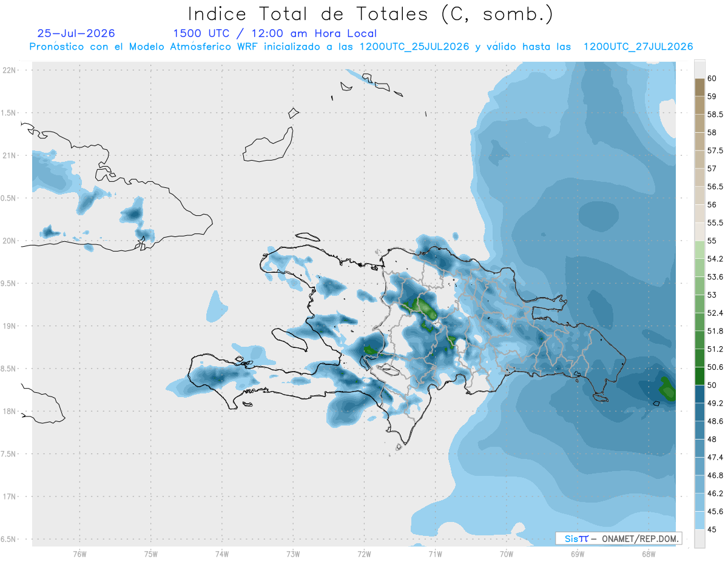Click the colorbar label '48.6'

point(715,421)
